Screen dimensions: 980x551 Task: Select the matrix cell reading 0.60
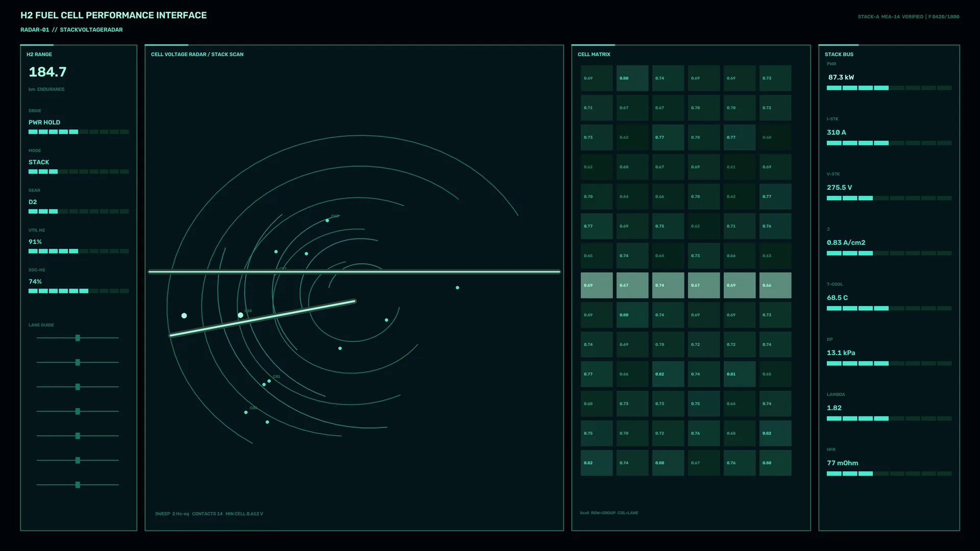pyautogui.click(x=775, y=137)
